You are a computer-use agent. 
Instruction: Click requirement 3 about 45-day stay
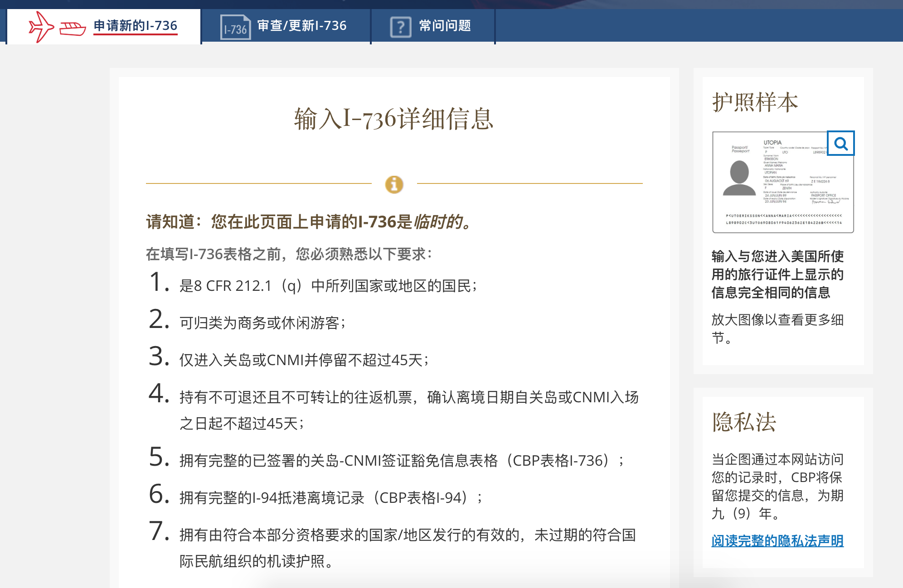(x=303, y=360)
